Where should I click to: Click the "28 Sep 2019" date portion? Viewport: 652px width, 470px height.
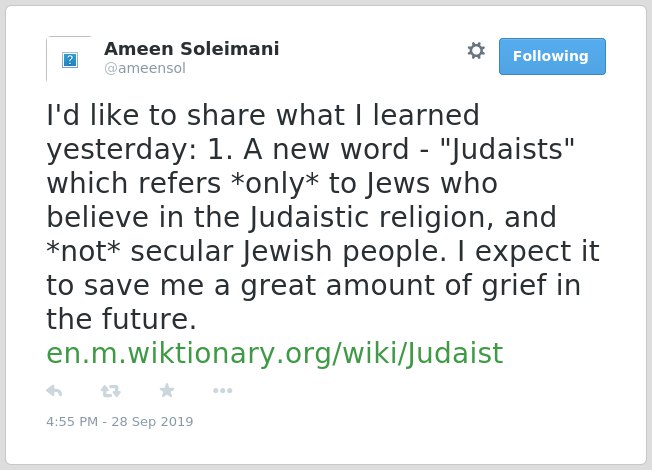pyautogui.click(x=152, y=422)
